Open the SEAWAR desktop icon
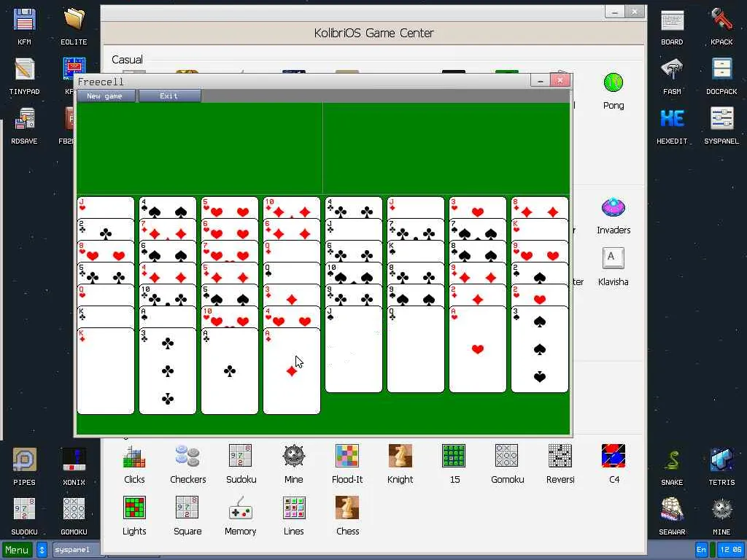 [672, 516]
